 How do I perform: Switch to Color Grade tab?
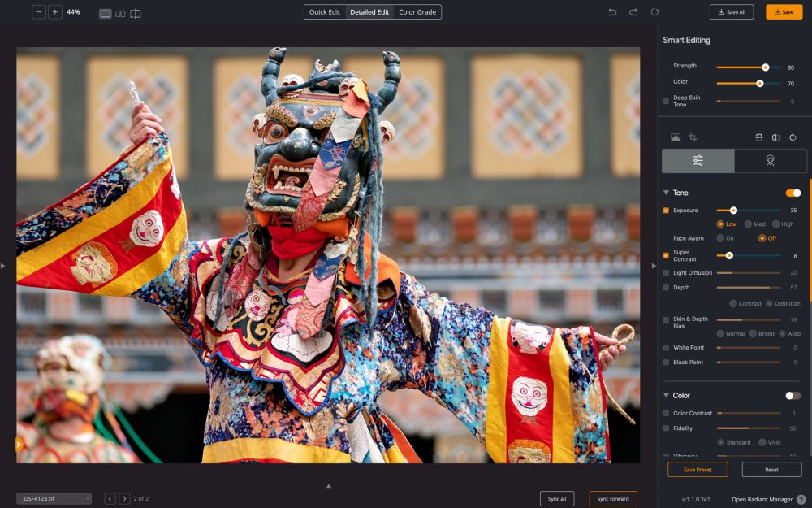417,12
